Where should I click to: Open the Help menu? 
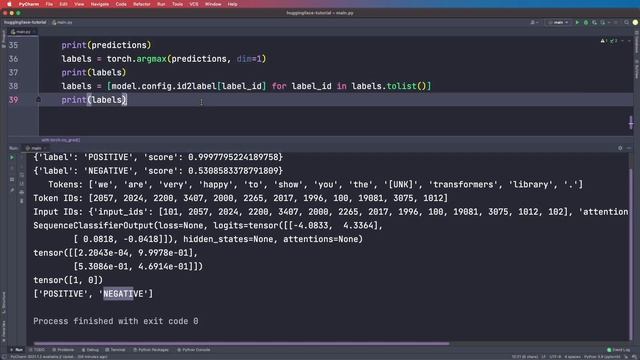click(232, 4)
